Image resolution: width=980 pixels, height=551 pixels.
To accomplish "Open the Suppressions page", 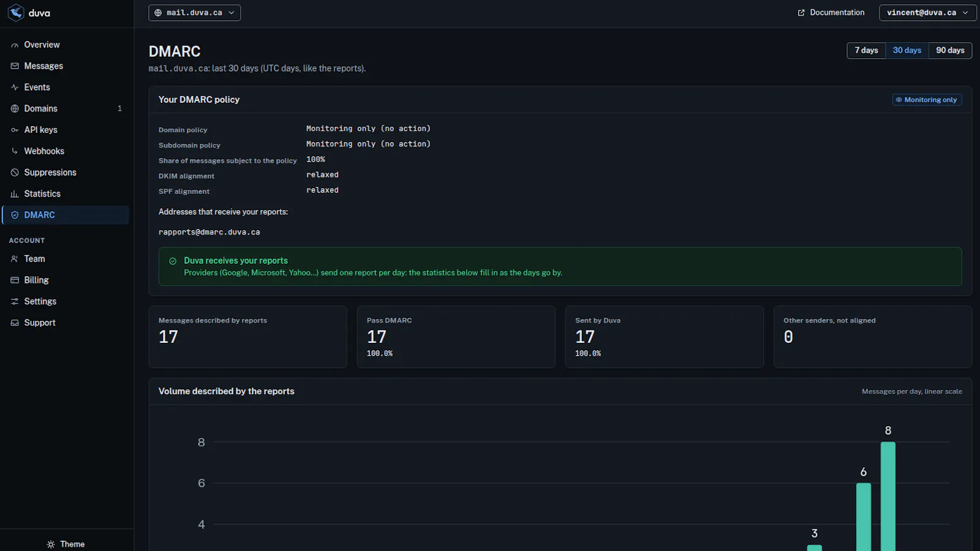I will coord(66,173).
